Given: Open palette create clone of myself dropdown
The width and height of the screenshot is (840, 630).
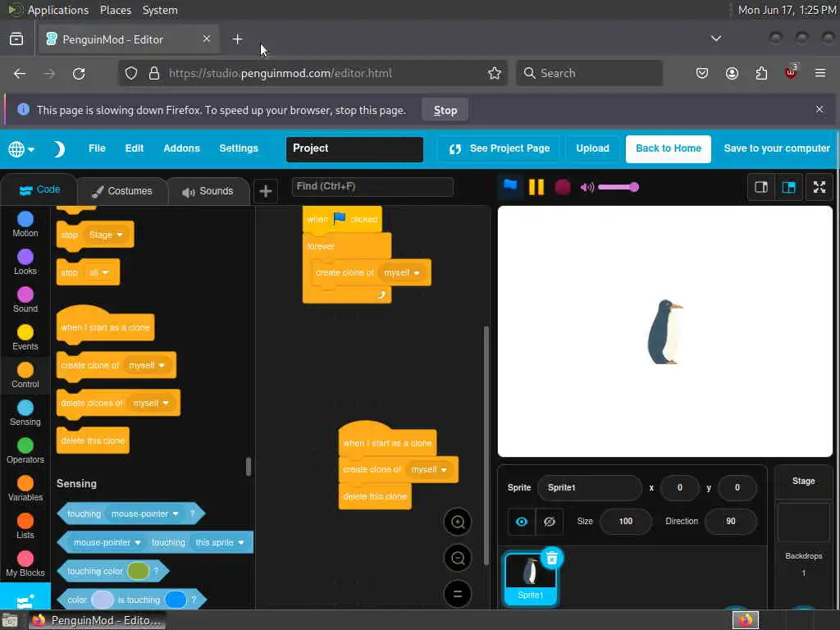Looking at the screenshot, I should [x=147, y=365].
